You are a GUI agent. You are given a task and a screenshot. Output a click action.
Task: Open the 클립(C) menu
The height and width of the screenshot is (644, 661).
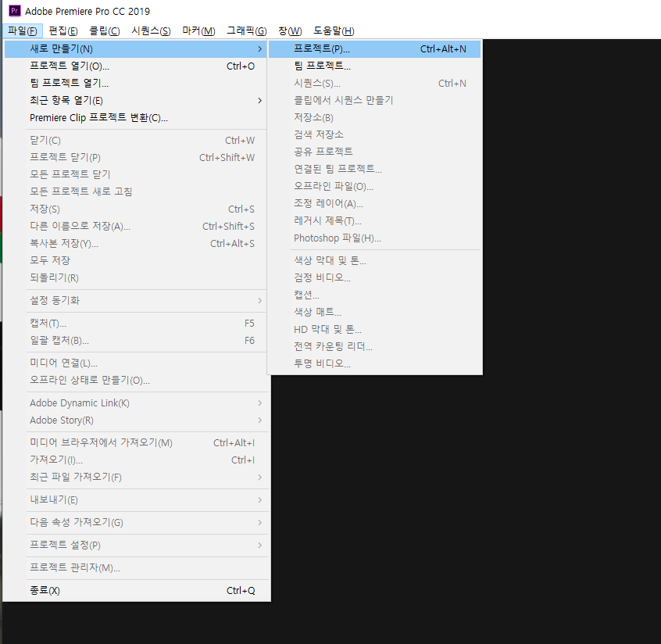(x=105, y=30)
